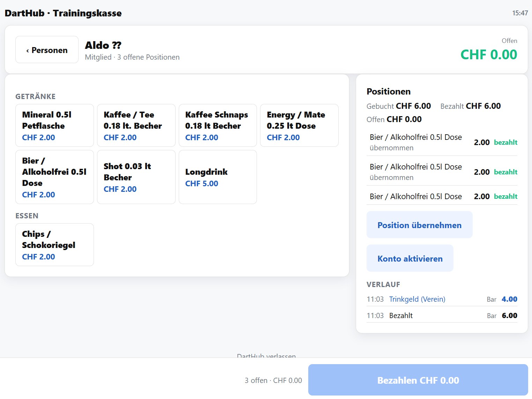Click the Position übernehmen button
This screenshot has width=532, height=399.
(x=419, y=225)
